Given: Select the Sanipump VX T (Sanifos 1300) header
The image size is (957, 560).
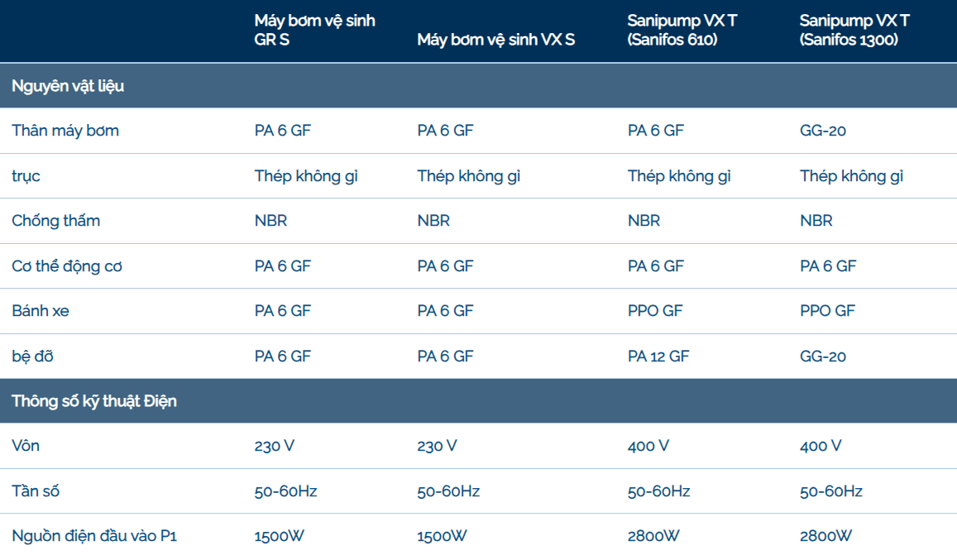Looking at the screenshot, I should point(854,30).
